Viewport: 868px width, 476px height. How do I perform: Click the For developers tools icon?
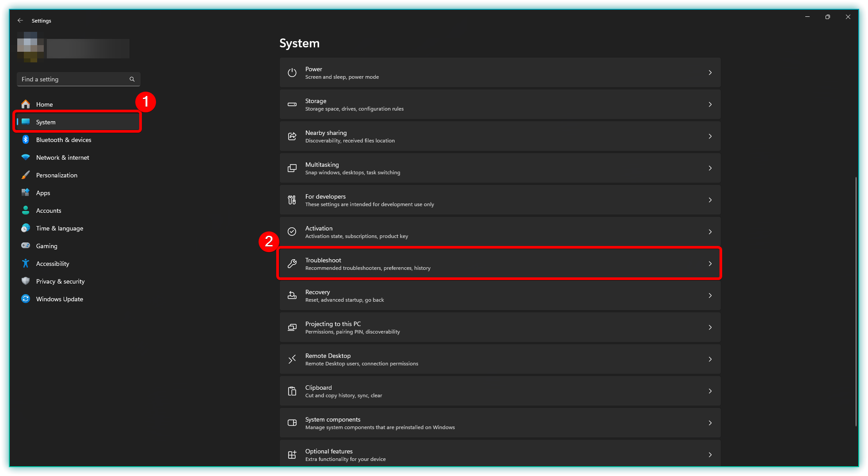[x=292, y=200]
